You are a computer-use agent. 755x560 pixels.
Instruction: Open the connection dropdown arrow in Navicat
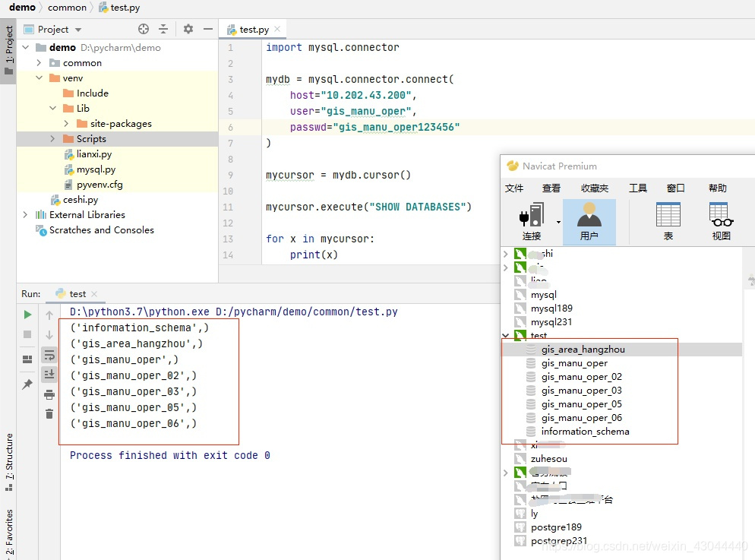(558, 222)
